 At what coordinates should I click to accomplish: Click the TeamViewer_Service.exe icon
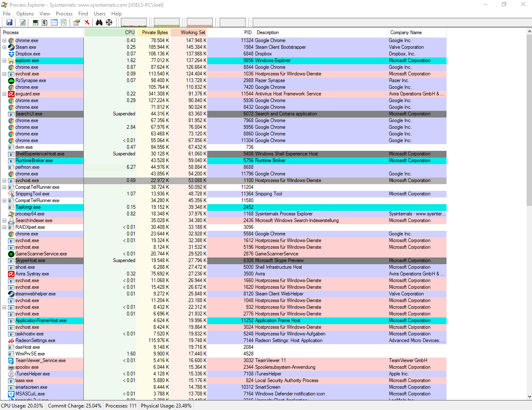11,360
